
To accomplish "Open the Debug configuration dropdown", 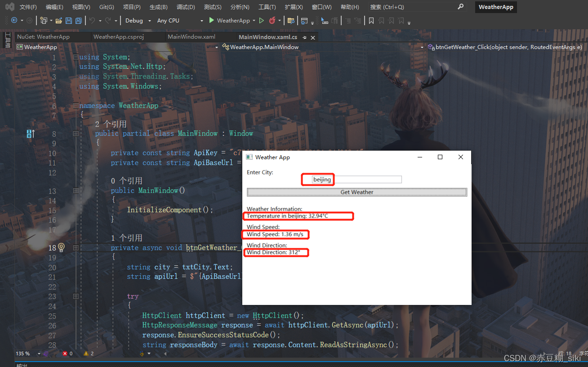I will [x=136, y=21].
